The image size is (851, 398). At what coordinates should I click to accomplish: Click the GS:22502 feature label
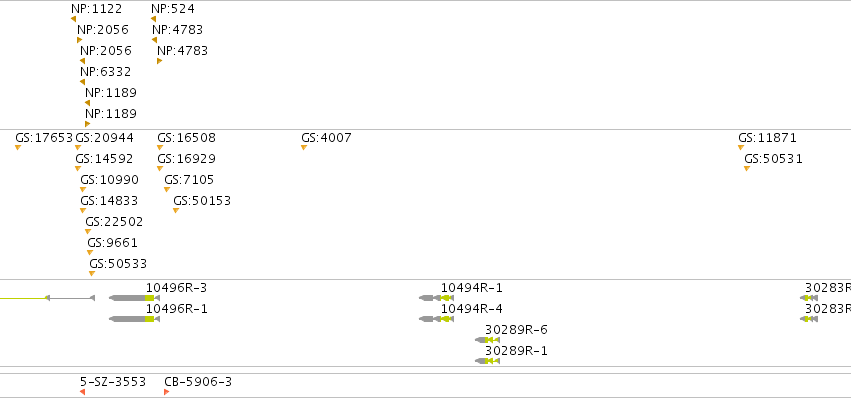(x=114, y=222)
